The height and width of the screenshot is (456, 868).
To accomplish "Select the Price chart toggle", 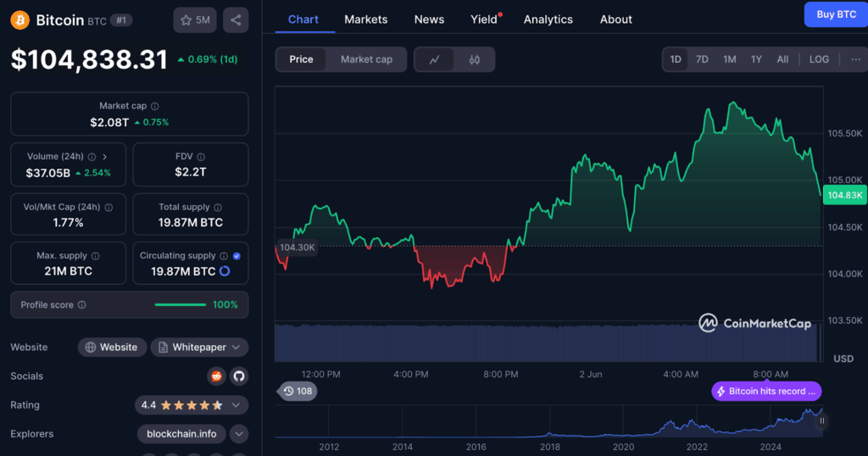I will click(x=301, y=59).
